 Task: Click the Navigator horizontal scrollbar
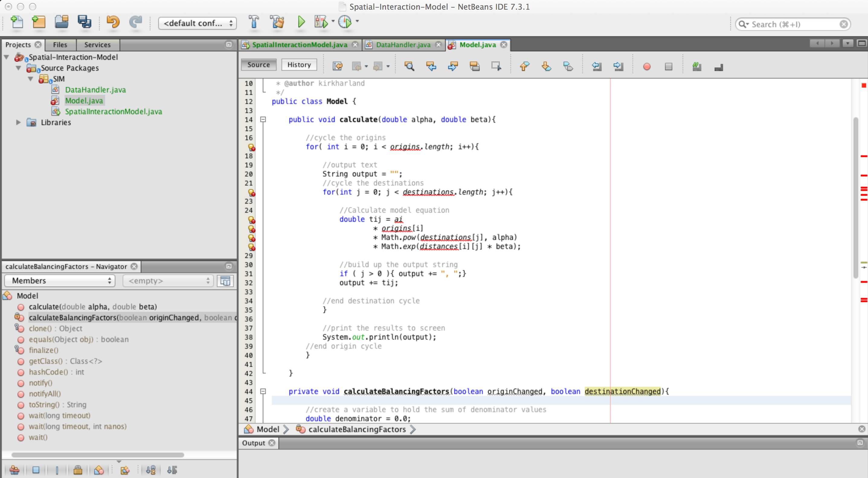click(x=98, y=455)
